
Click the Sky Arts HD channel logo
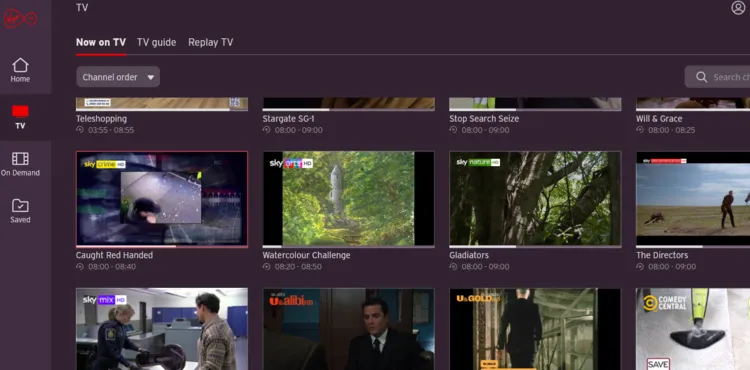(x=291, y=163)
